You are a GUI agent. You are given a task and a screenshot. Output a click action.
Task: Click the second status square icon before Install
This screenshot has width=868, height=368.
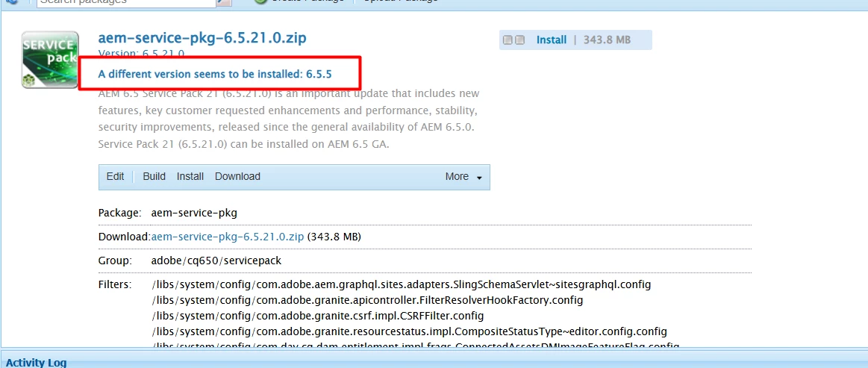[519, 40]
